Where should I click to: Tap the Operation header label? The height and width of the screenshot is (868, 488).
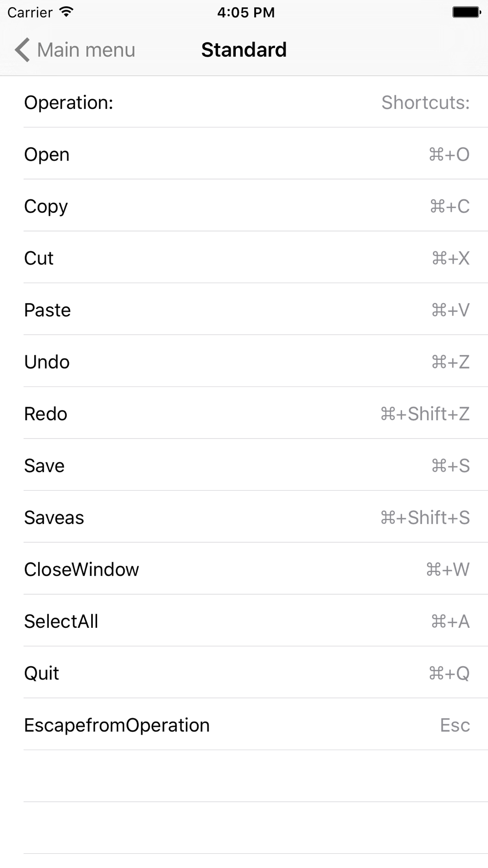coord(68,103)
